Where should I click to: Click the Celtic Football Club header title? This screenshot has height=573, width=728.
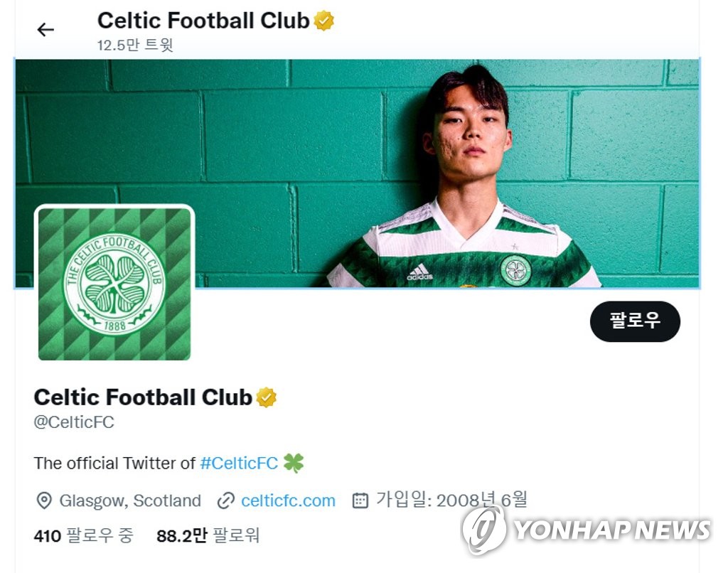click(203, 21)
